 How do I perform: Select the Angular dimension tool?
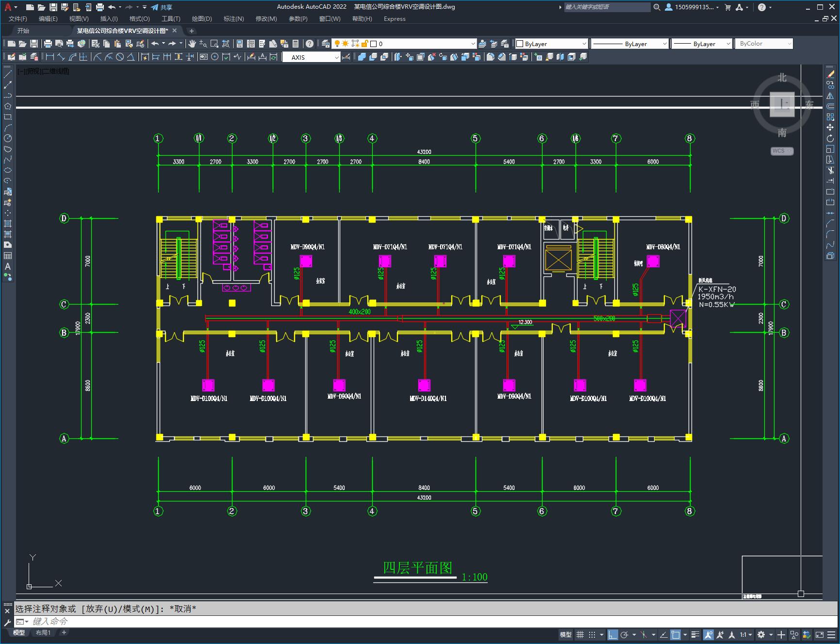tap(131, 57)
